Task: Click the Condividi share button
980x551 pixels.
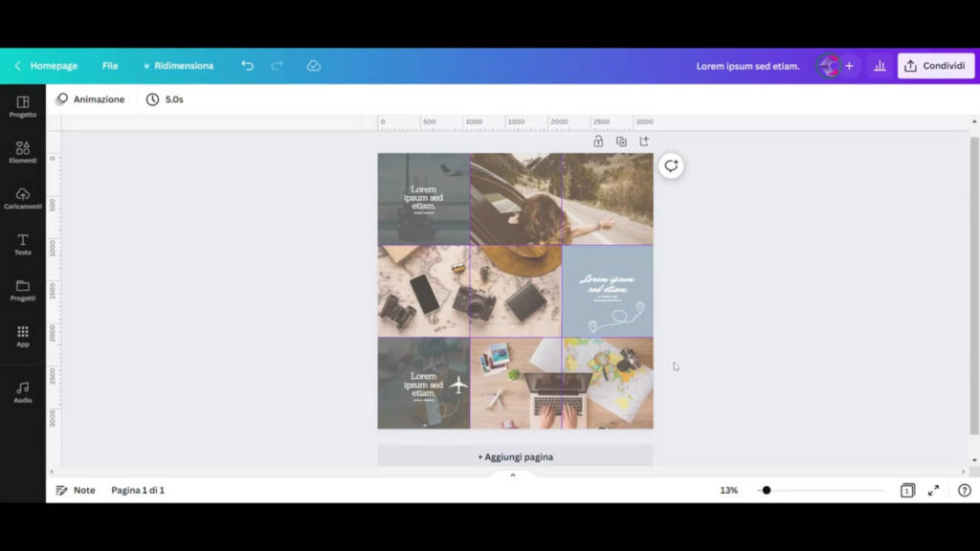Action: click(x=935, y=66)
